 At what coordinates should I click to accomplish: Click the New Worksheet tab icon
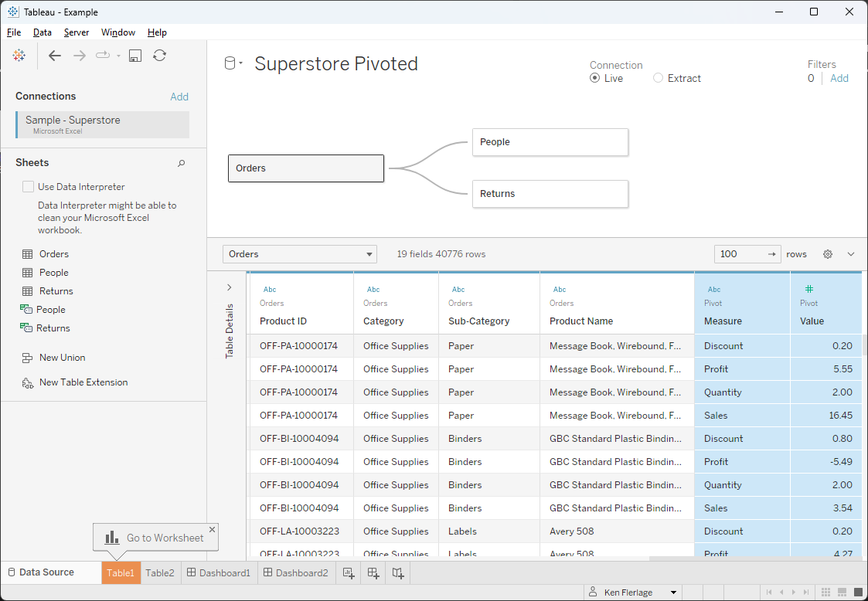pyautogui.click(x=348, y=573)
